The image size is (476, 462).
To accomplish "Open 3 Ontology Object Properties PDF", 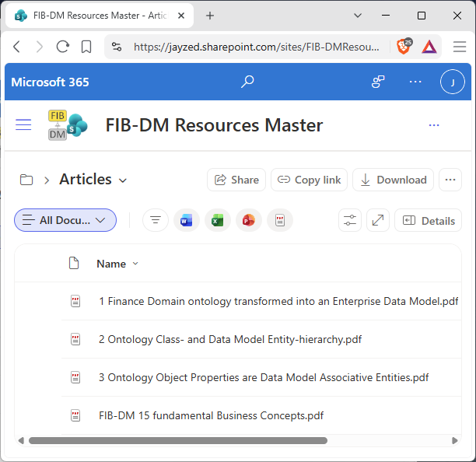I will click(264, 377).
